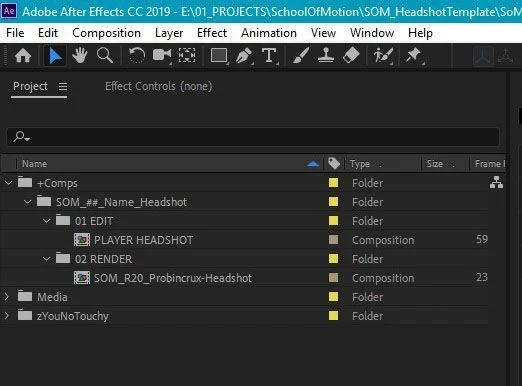Sort by the Type column header
Viewport: 522px width, 386px height.
[360, 164]
